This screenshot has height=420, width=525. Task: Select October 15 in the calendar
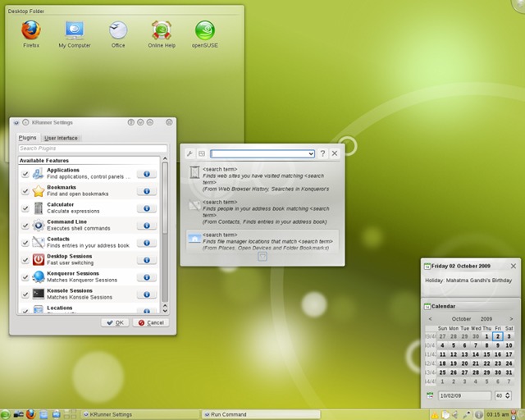(486, 354)
